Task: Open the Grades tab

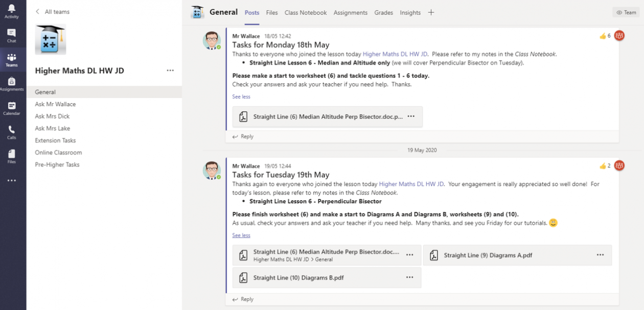Action: (384, 13)
